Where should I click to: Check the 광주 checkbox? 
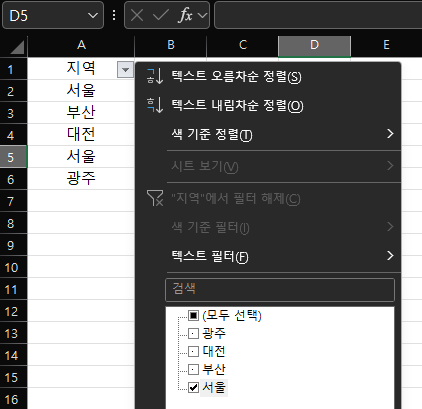click(x=193, y=333)
